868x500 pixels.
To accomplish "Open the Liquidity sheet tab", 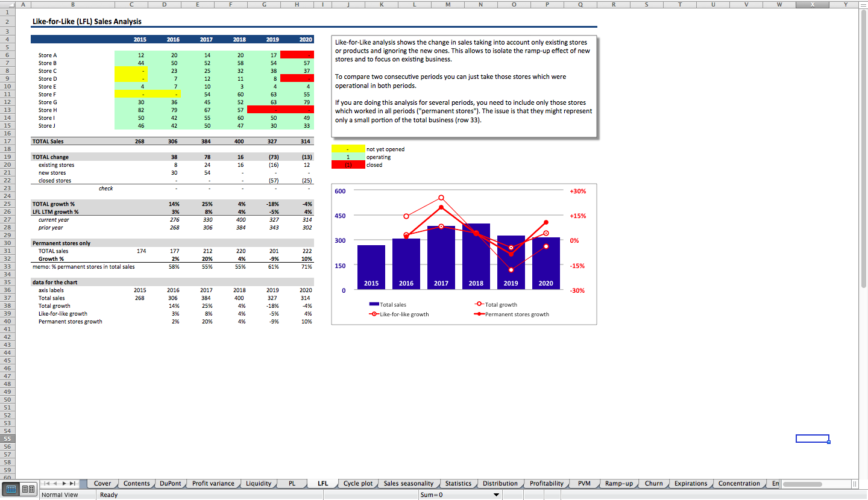I will 259,484.
